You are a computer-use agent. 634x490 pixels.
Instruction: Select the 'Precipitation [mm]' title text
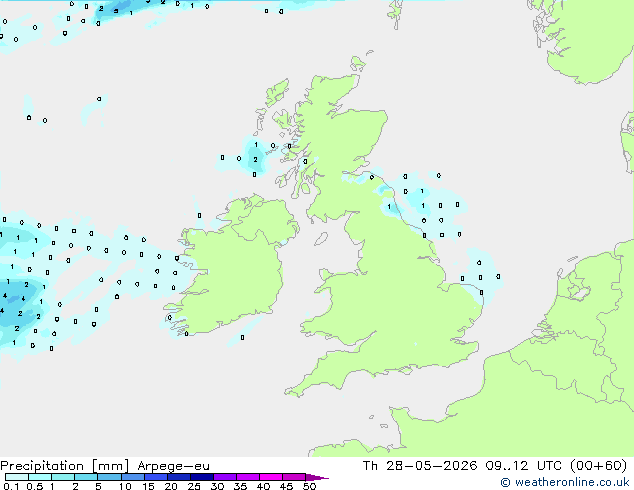coord(65,466)
